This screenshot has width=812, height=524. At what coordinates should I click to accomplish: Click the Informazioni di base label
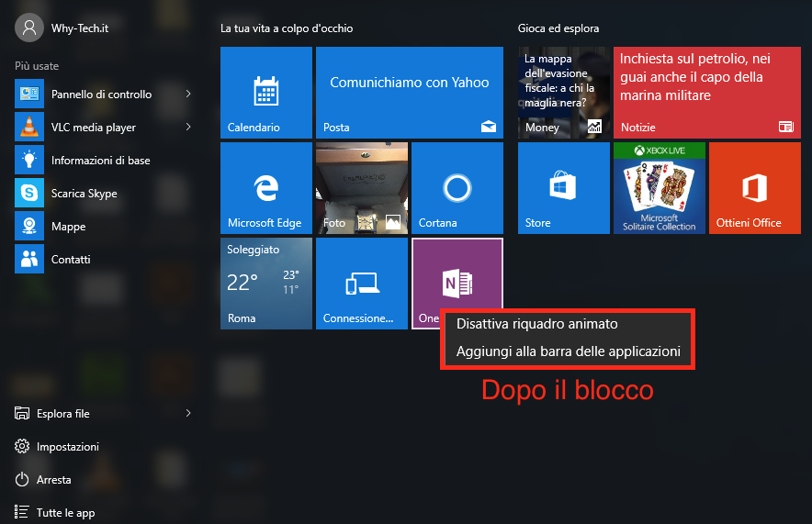[x=100, y=161]
